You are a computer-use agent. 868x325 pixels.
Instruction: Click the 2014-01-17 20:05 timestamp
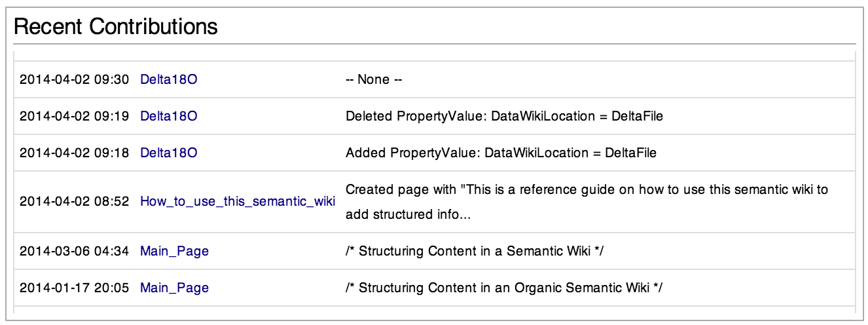pyautogui.click(x=74, y=288)
